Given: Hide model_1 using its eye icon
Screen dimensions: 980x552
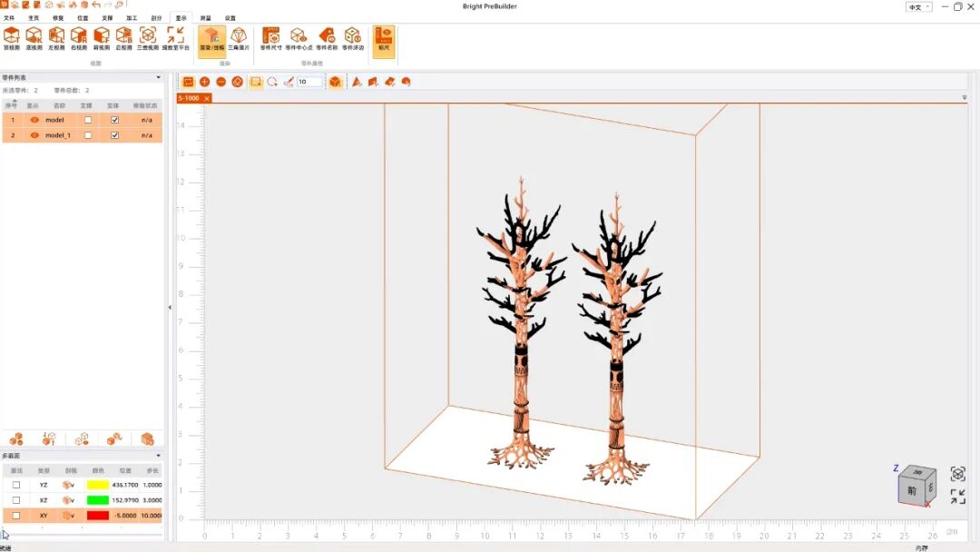Looking at the screenshot, I should click(34, 135).
